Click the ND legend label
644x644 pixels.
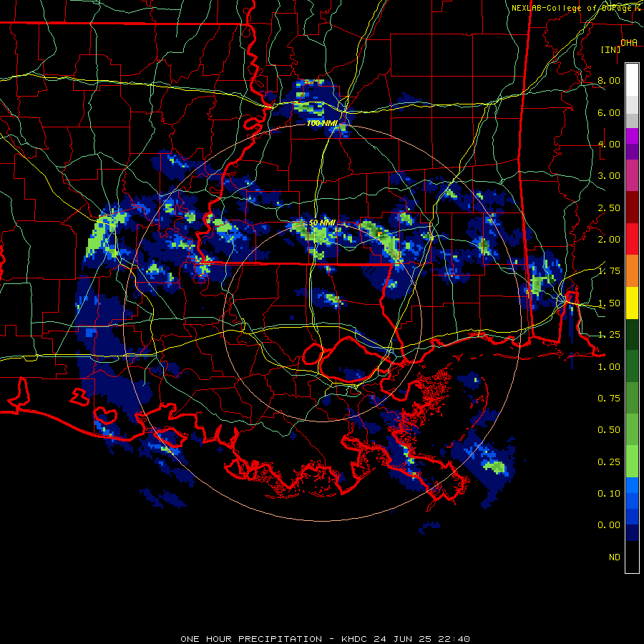[615, 557]
